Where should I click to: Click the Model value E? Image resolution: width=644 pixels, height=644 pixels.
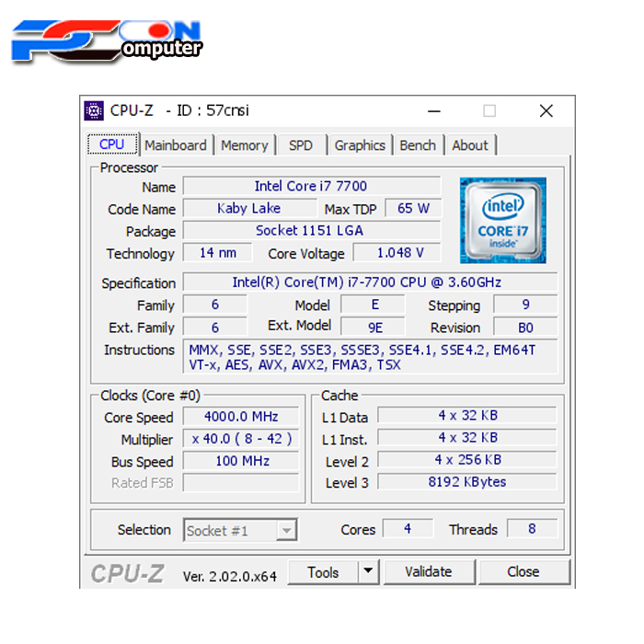pos(373,305)
